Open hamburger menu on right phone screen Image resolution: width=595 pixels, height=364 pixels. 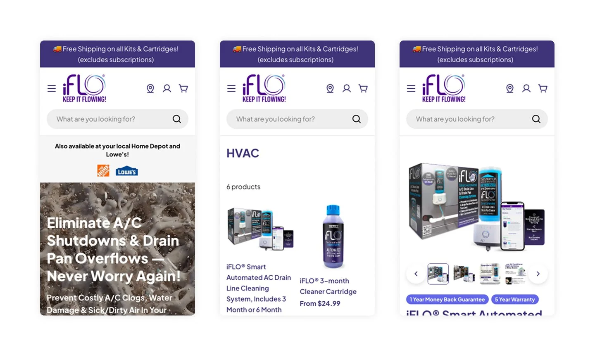tap(411, 88)
